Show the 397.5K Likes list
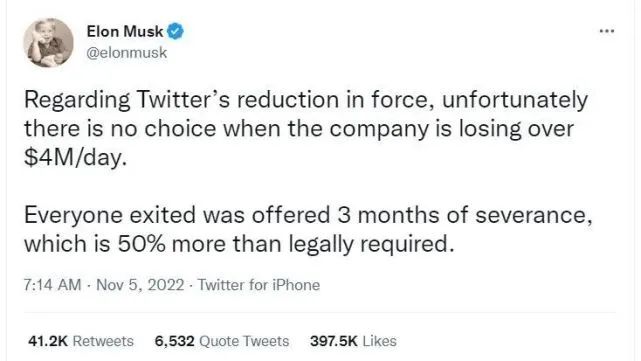 [x=353, y=341]
